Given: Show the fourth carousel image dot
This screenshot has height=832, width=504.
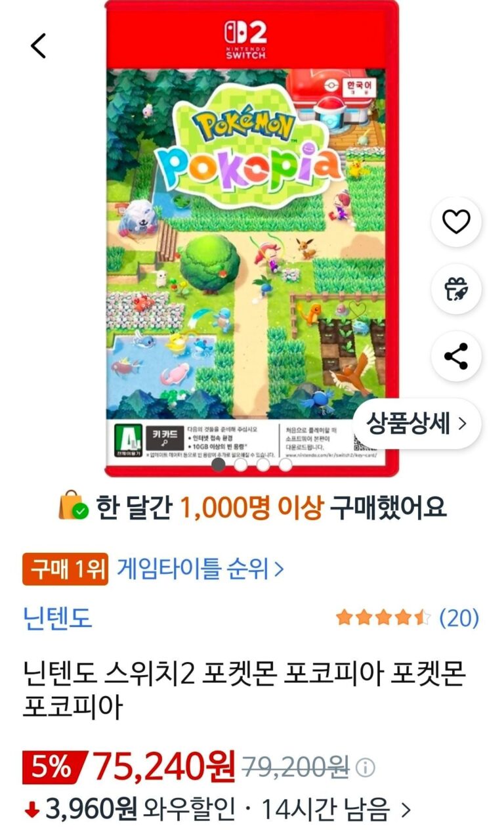Looking at the screenshot, I should (x=285, y=465).
